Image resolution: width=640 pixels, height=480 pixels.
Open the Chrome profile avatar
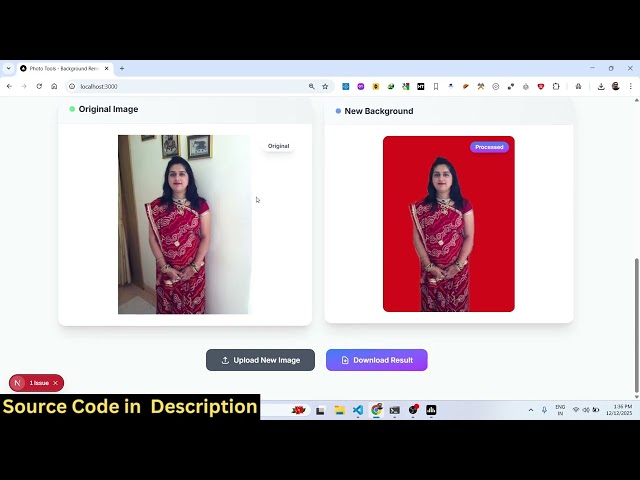[616, 86]
